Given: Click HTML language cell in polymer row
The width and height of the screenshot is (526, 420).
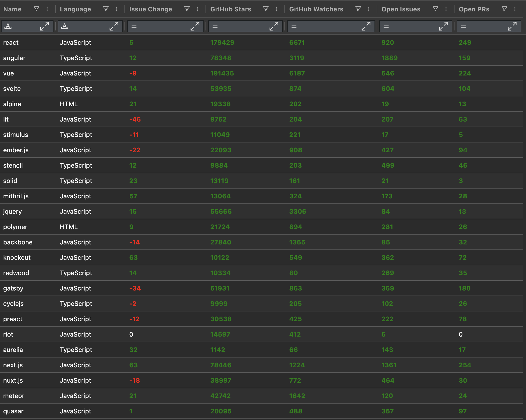Looking at the screenshot, I should pos(69,227).
